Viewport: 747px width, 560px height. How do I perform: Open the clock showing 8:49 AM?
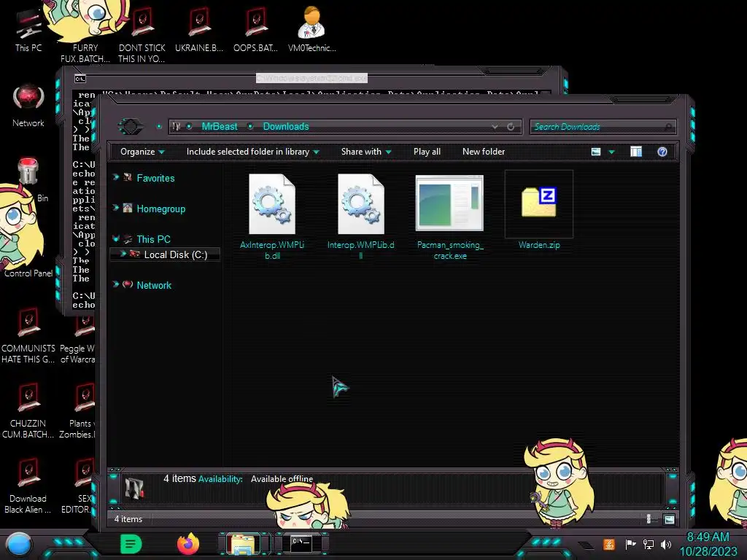[x=708, y=544]
